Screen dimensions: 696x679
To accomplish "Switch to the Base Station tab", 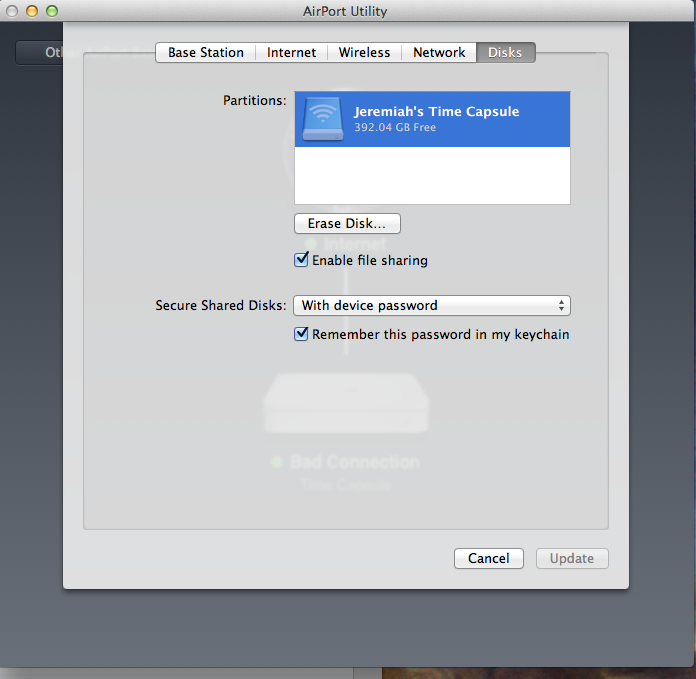I will pos(206,52).
